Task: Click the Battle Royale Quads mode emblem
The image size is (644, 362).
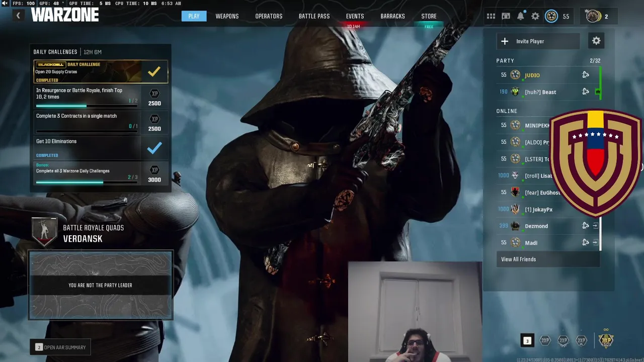Action: pos(45,232)
